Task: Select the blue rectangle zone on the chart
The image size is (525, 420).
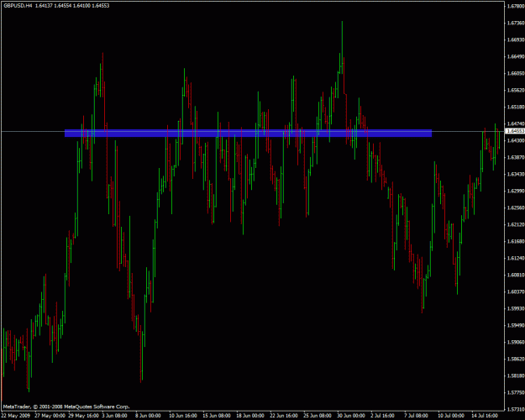Action: (x=248, y=133)
